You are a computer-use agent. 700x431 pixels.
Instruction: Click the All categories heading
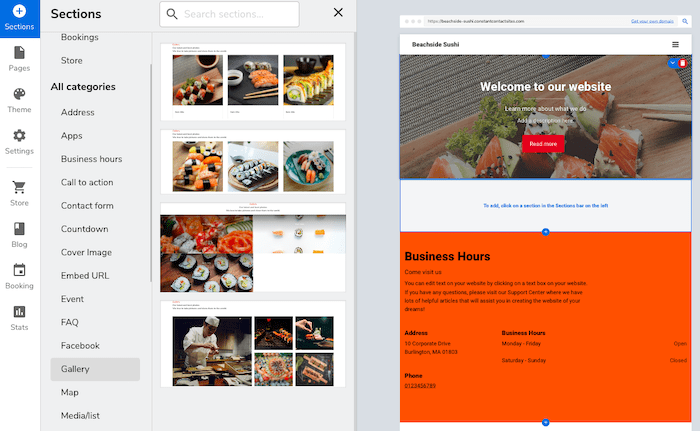(x=83, y=87)
